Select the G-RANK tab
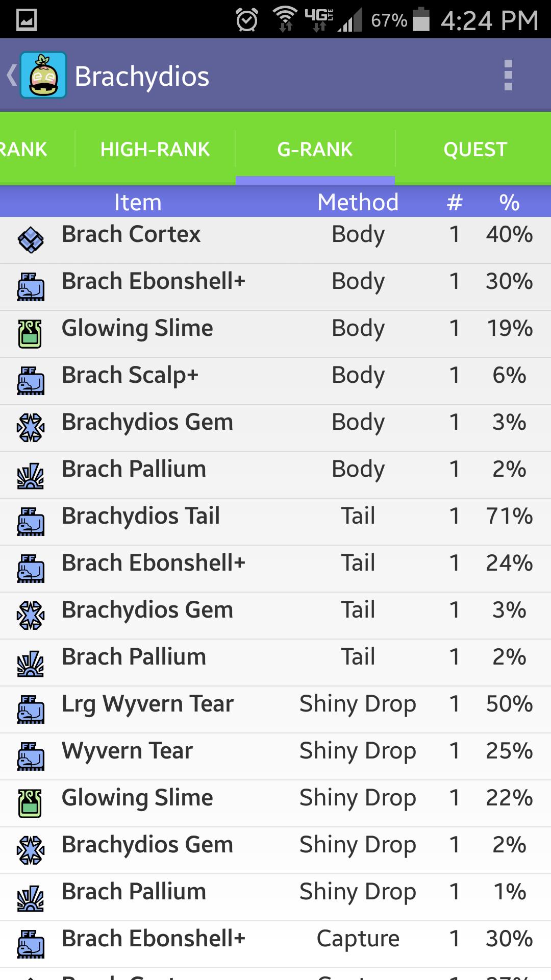551x980 pixels. click(315, 149)
